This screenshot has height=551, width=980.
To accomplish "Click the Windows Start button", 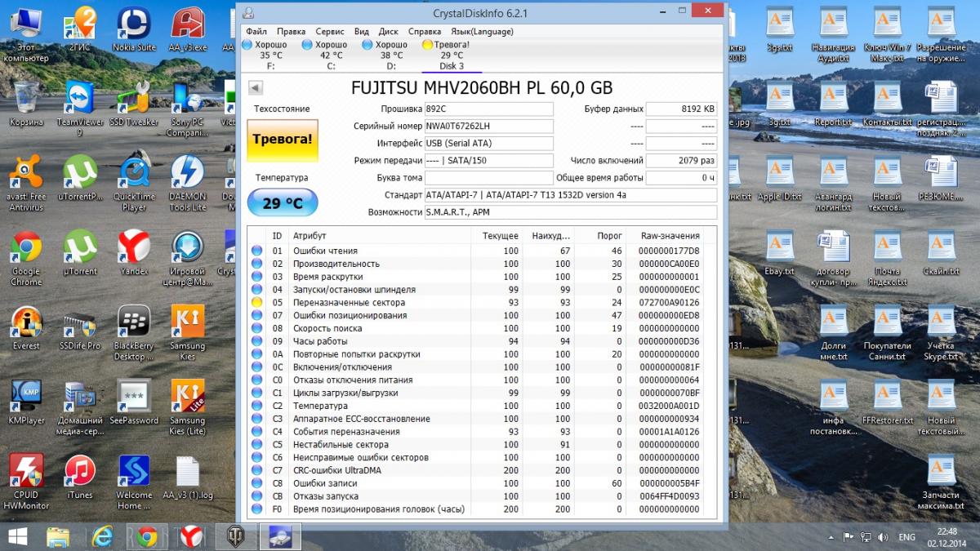I will pyautogui.click(x=16, y=536).
